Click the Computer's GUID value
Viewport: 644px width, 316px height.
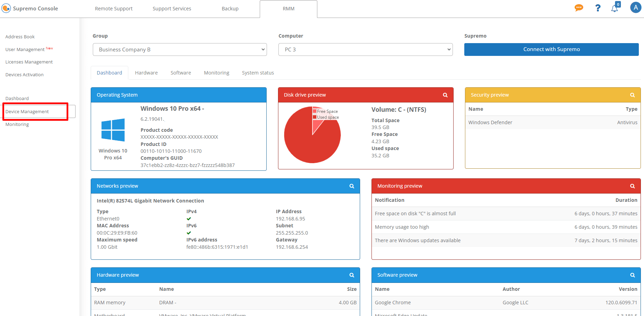(x=187, y=165)
